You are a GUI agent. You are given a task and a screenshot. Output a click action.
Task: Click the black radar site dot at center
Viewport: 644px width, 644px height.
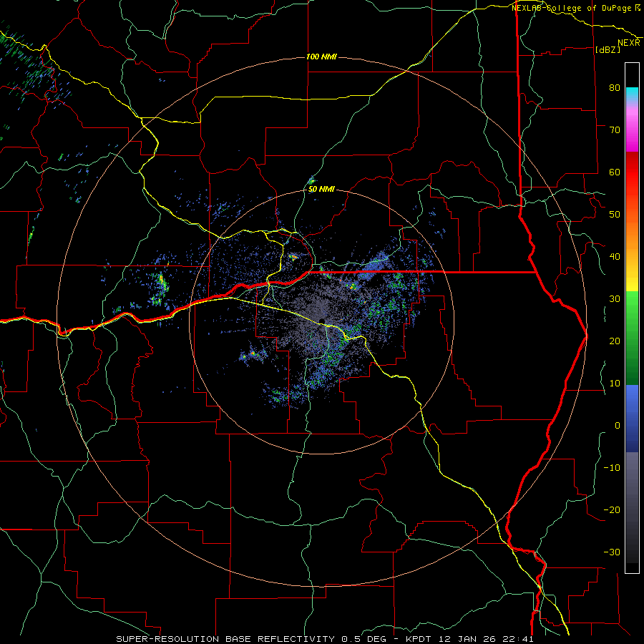(x=321, y=321)
